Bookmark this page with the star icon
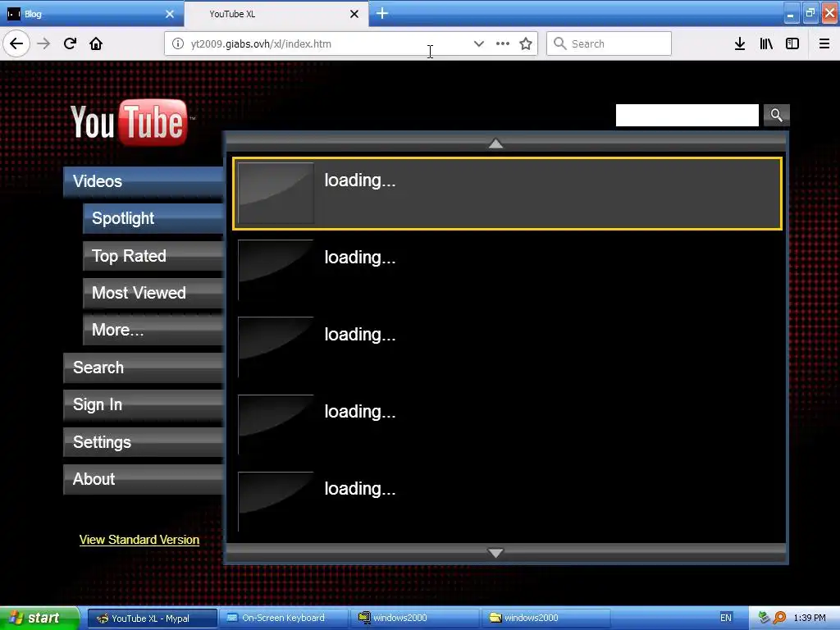Viewport: 840px width, 630px height. (x=526, y=44)
